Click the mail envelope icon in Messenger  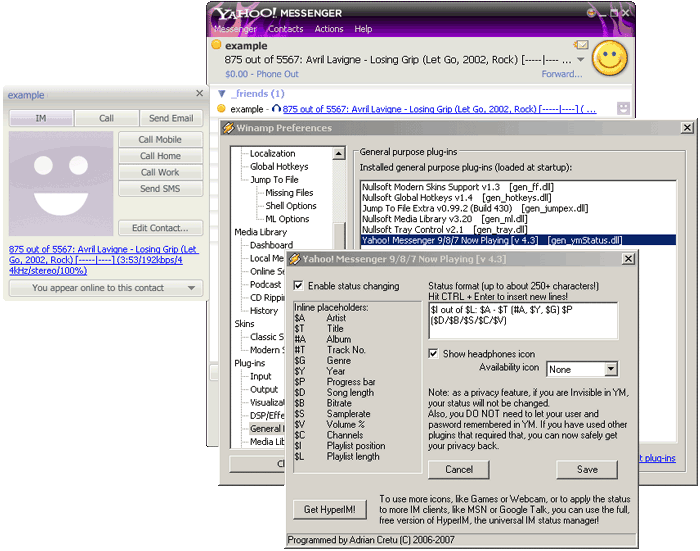click(580, 45)
